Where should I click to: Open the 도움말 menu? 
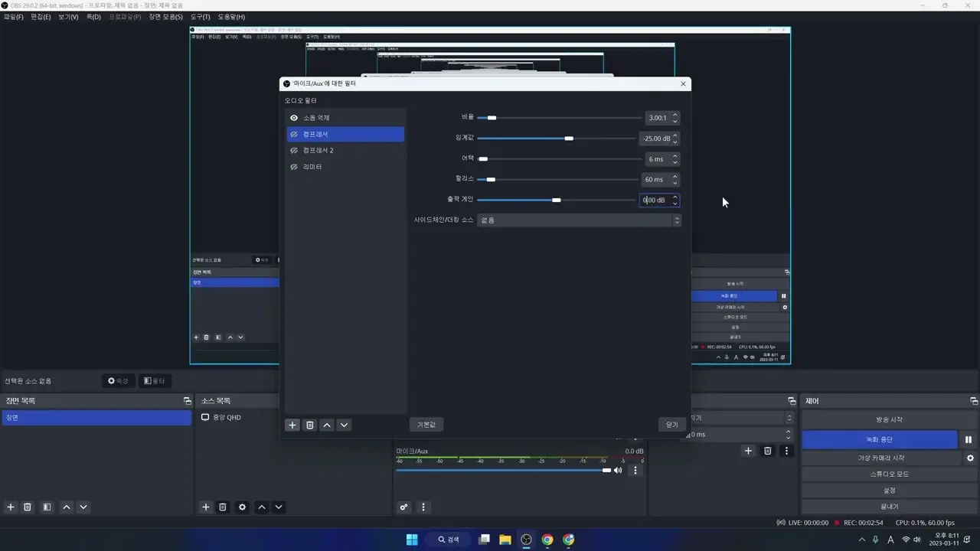pos(231,17)
